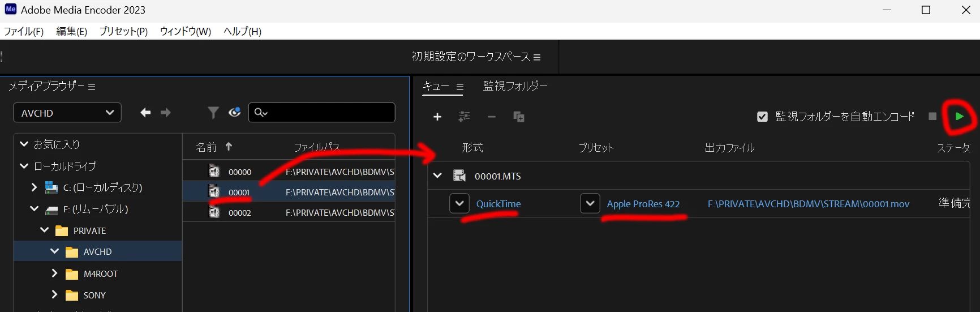Open the Queue panel menu icon
This screenshot has height=312, width=980.
460,87
